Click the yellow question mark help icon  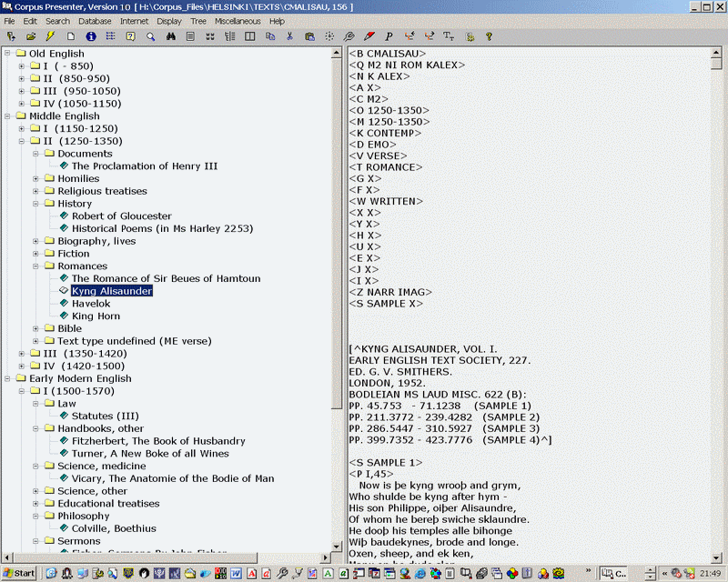click(x=489, y=36)
